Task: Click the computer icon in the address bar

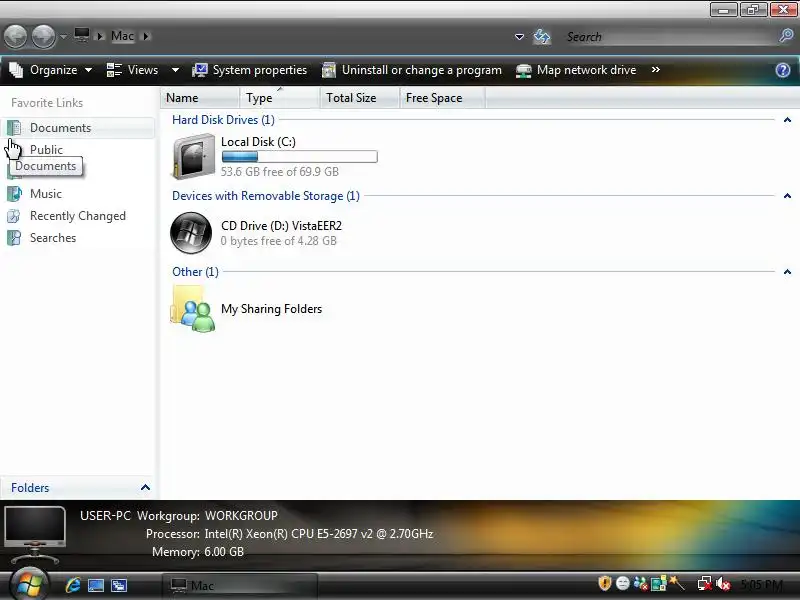Action: click(82, 35)
